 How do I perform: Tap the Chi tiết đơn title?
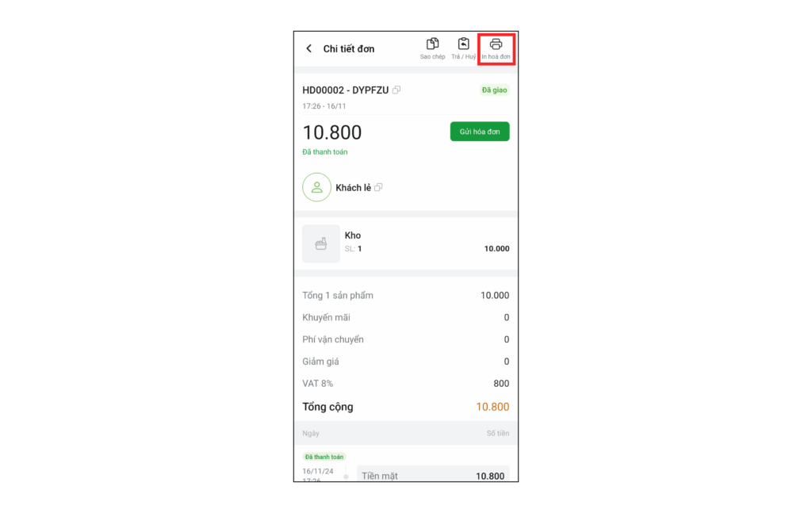pos(349,48)
